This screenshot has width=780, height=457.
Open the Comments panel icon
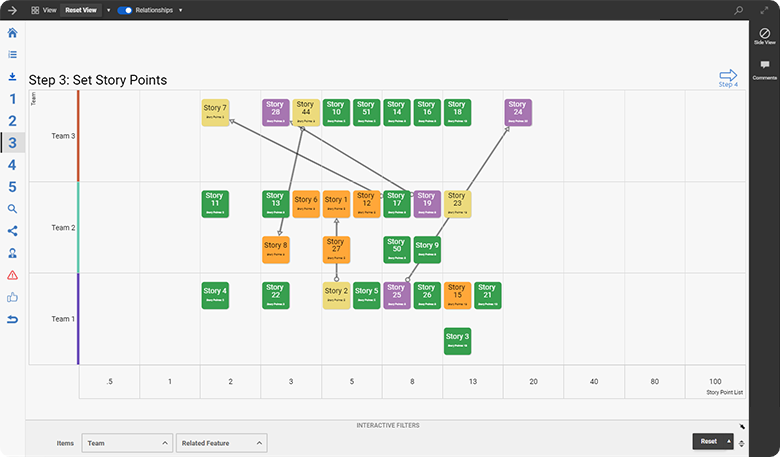[x=764, y=69]
